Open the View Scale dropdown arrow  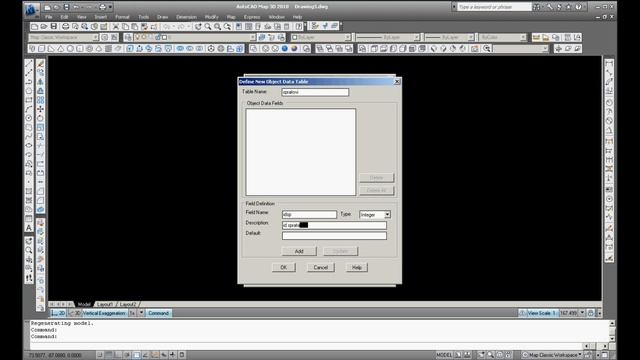(x=582, y=313)
